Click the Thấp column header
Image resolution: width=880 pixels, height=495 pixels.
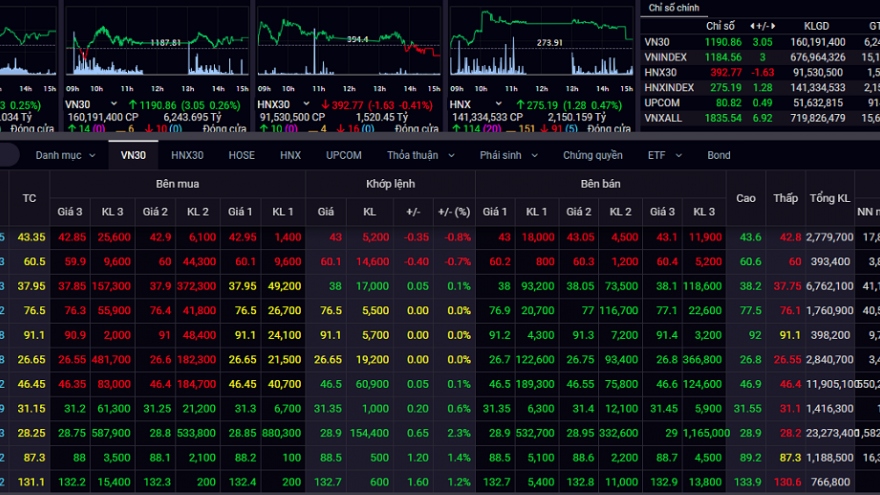(x=785, y=198)
